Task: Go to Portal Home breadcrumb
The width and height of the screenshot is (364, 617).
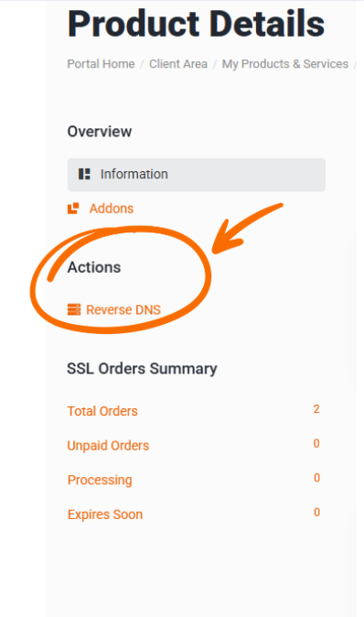Action: pyautogui.click(x=101, y=64)
